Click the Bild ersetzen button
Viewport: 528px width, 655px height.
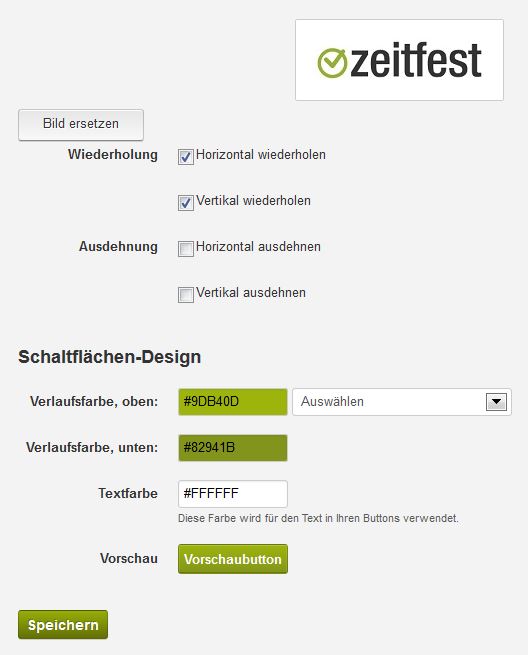click(x=81, y=124)
